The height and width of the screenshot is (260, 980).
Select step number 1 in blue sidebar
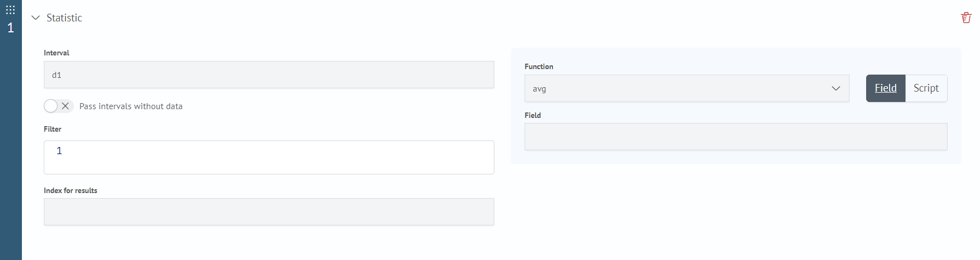(x=10, y=27)
